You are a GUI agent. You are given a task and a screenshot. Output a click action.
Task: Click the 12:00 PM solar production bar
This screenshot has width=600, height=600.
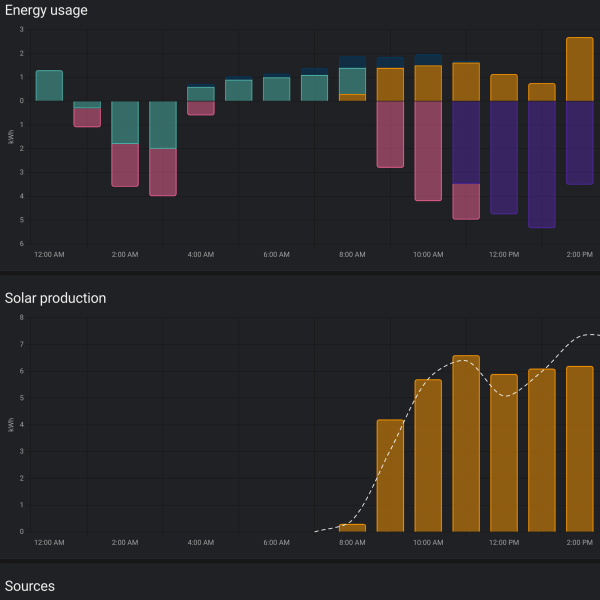[504, 453]
